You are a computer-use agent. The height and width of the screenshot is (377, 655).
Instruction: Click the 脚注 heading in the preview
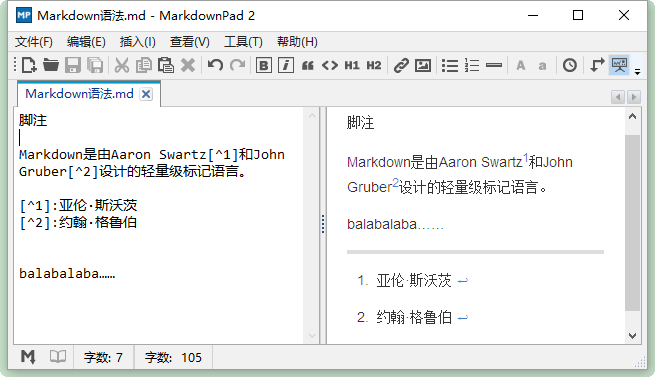point(361,123)
